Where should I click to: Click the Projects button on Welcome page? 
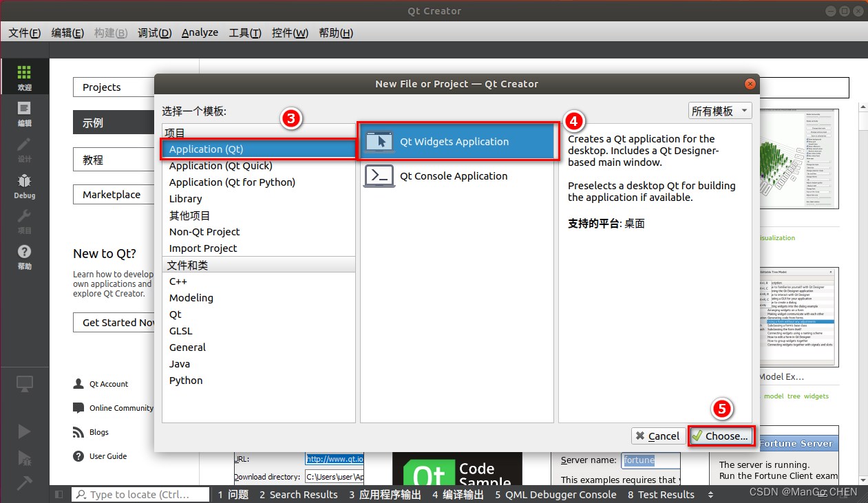(114, 87)
